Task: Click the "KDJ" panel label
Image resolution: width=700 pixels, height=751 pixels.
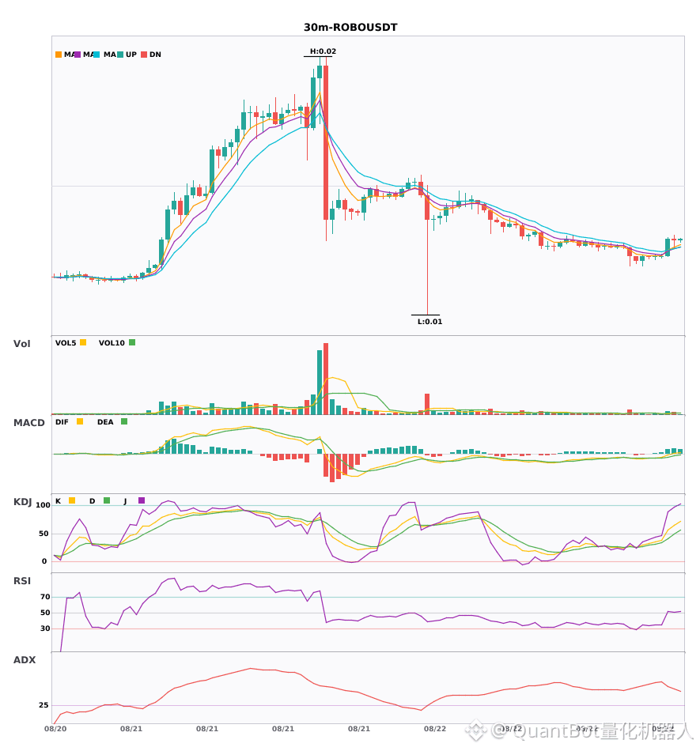Action: click(22, 502)
